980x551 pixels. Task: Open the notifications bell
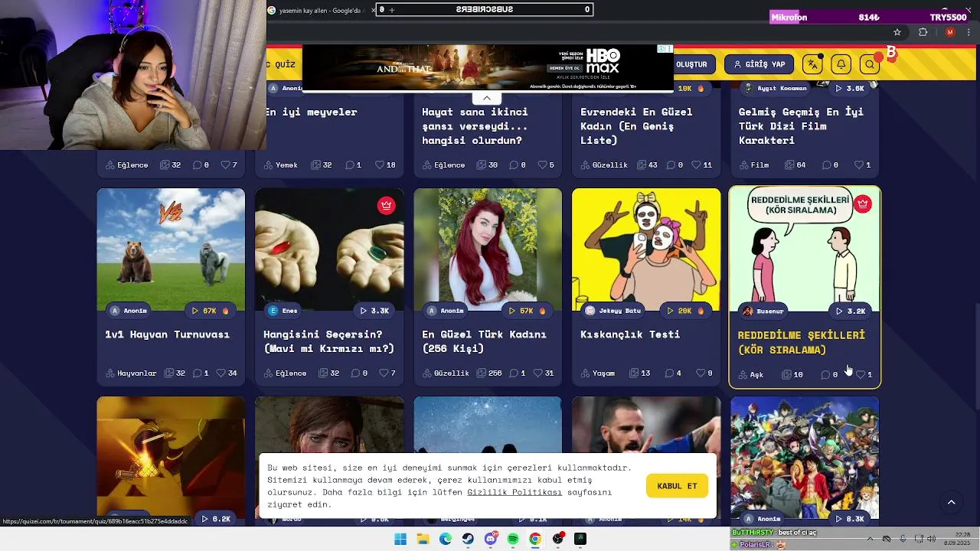pos(841,64)
